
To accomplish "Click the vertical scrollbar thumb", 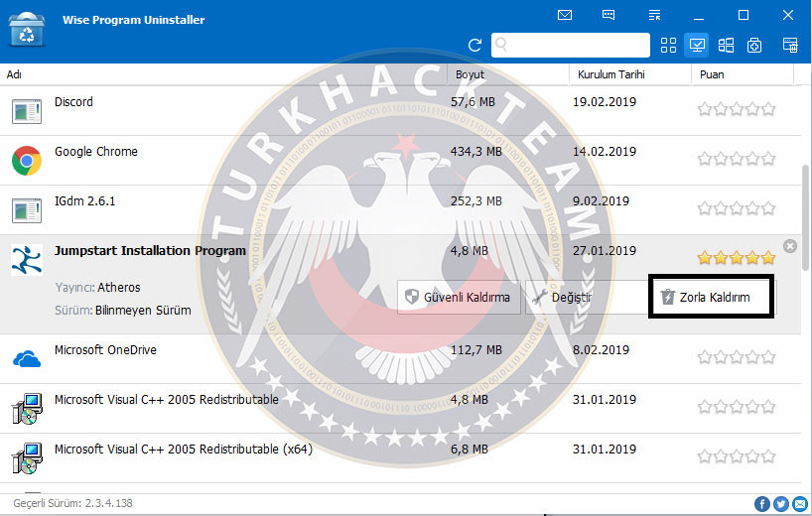I will [806, 217].
